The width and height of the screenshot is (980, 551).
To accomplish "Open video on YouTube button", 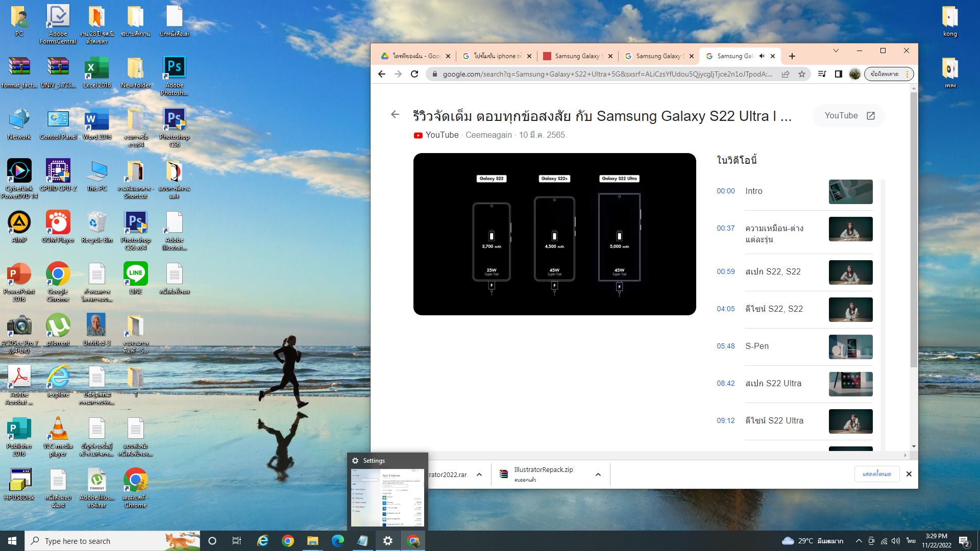I will [849, 116].
